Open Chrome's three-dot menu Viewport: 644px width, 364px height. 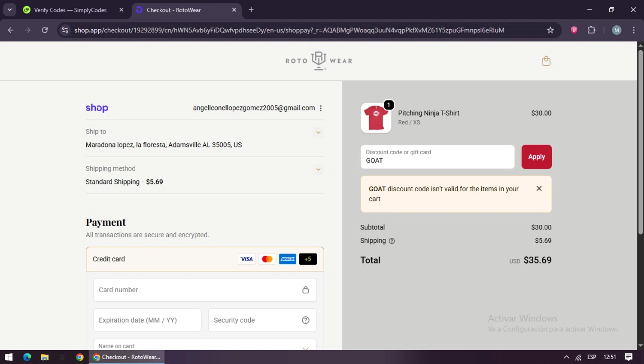tap(634, 30)
